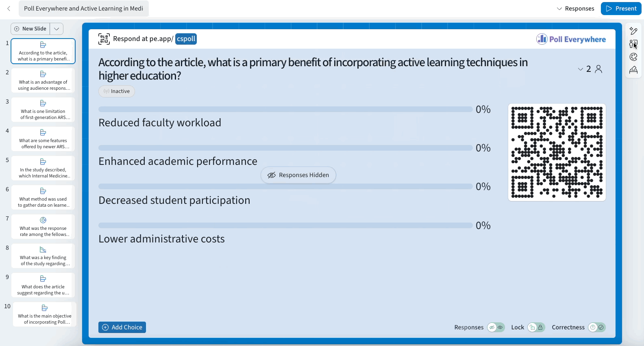The image size is (644, 346).
Task: Click the participant person icon
Action: click(598, 69)
